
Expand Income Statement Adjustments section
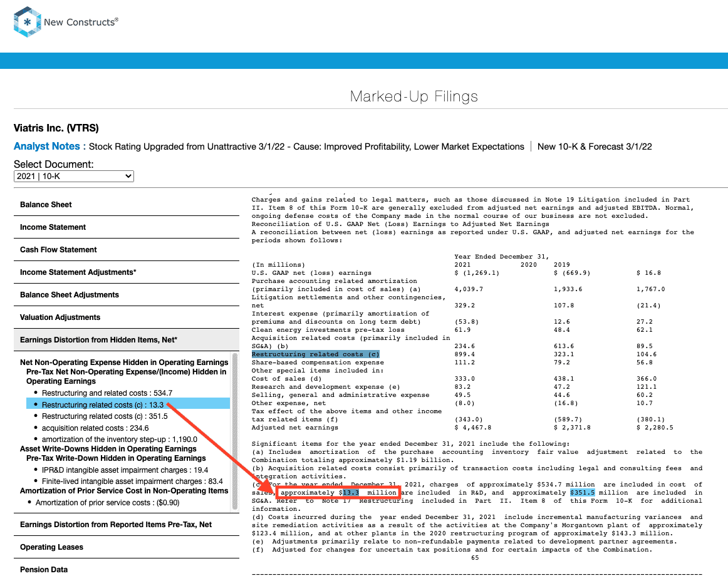coord(127,272)
